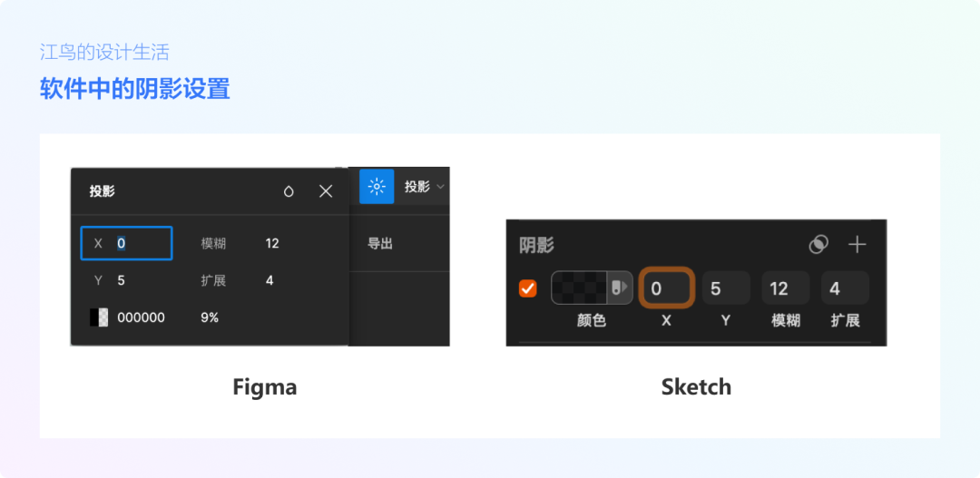Click the Figma X offset input field
980x478 pixels.
(127, 243)
